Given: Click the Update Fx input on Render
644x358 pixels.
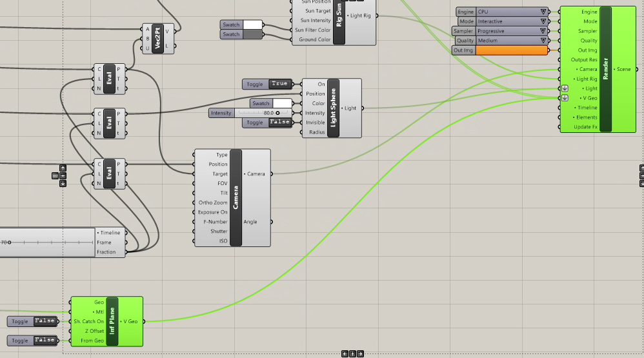Looking at the screenshot, I should click(585, 127).
